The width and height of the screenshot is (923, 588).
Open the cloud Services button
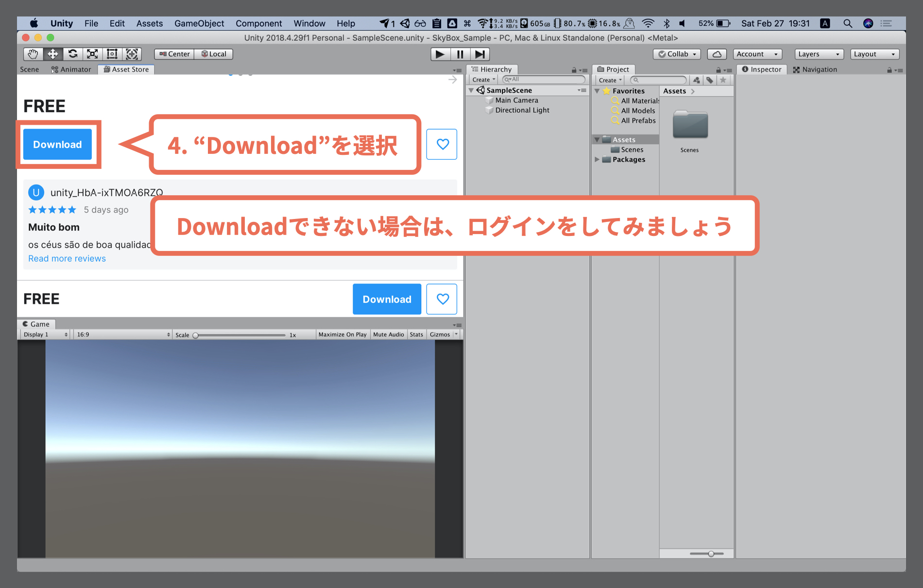(x=717, y=54)
